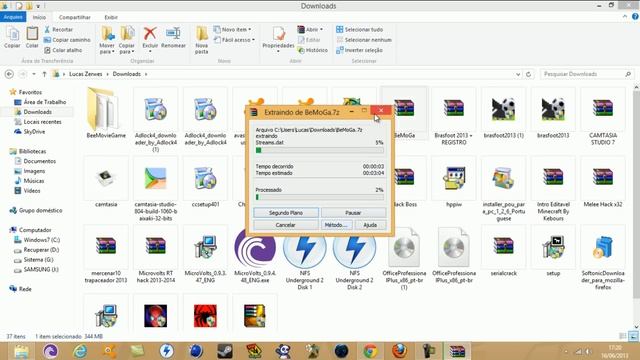
Task: Select the Brasfoot 2013 + REGISTRO archive
Action: click(x=453, y=117)
